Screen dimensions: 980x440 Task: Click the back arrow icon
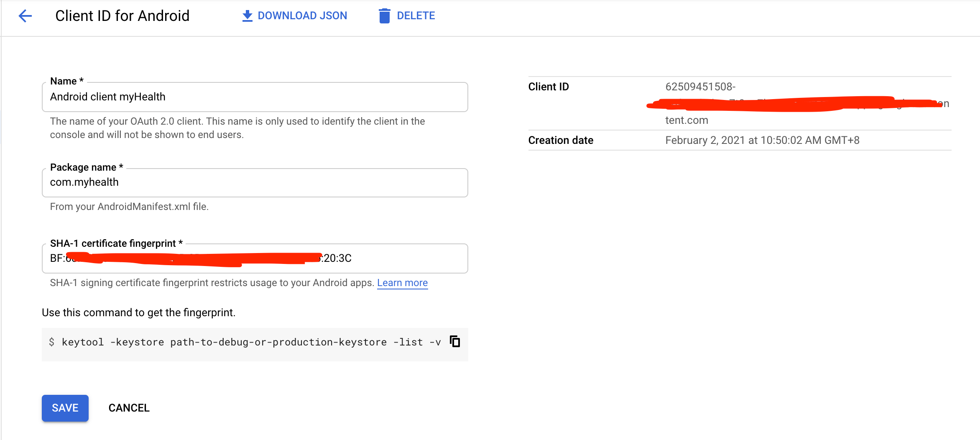tap(25, 16)
